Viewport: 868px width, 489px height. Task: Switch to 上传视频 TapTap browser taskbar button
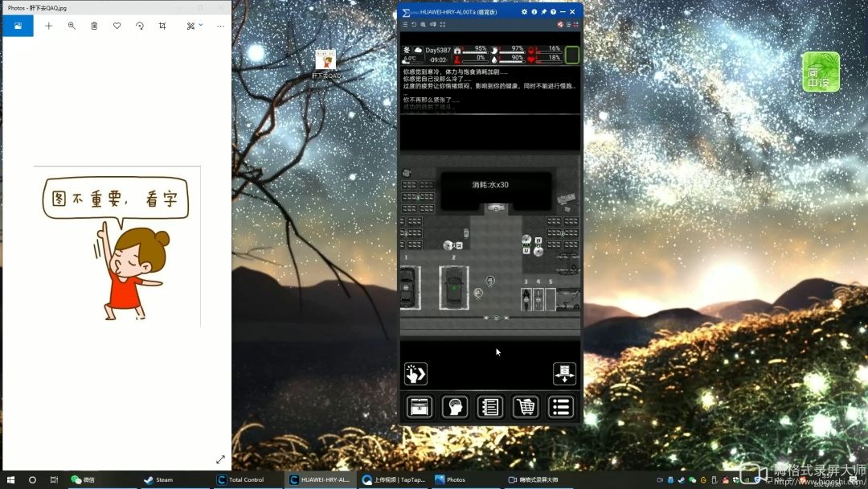pos(394,479)
